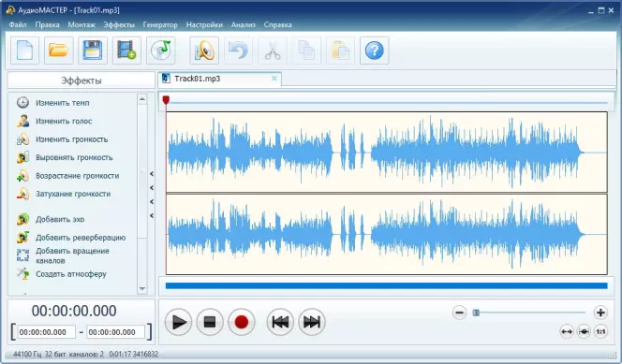Save file with the floppy disk icon
Screen dimensions: 622x364
tap(93, 51)
